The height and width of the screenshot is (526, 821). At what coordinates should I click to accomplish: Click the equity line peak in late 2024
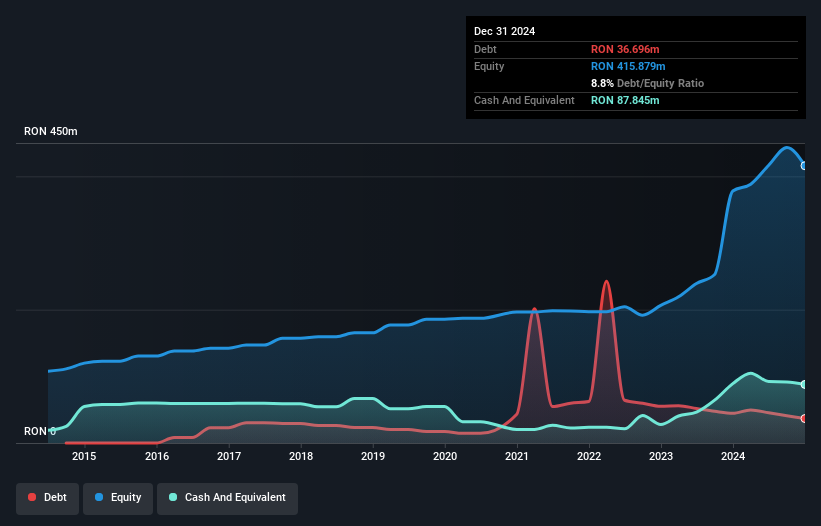click(786, 148)
